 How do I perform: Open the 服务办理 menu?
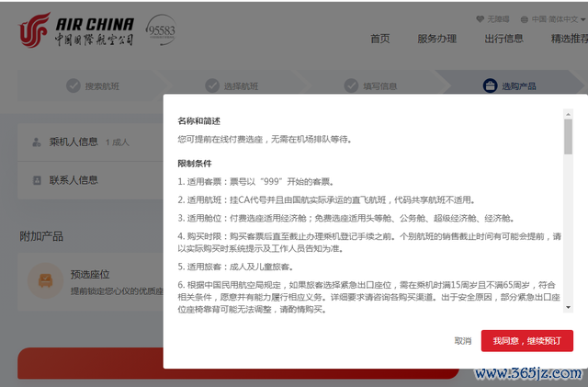point(437,39)
